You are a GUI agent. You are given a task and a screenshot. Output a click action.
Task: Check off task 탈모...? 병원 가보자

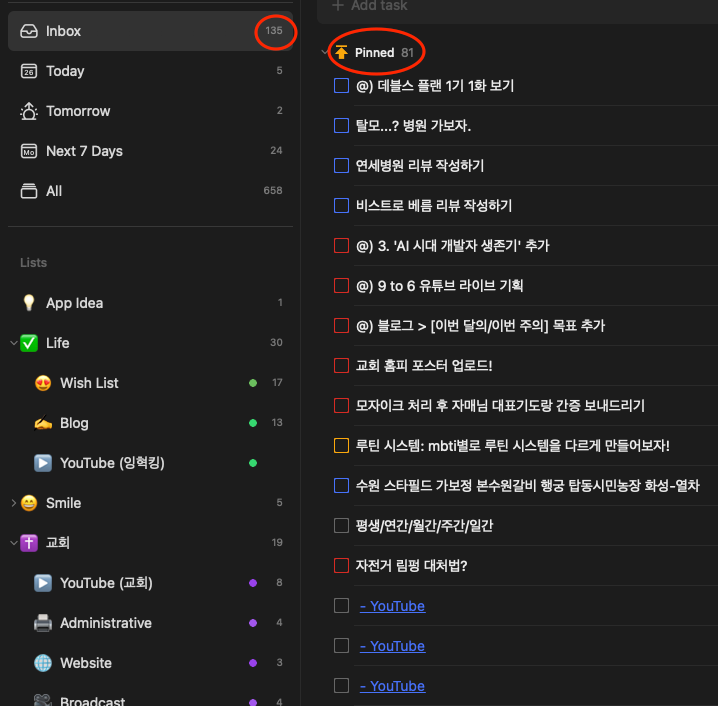tap(341, 125)
